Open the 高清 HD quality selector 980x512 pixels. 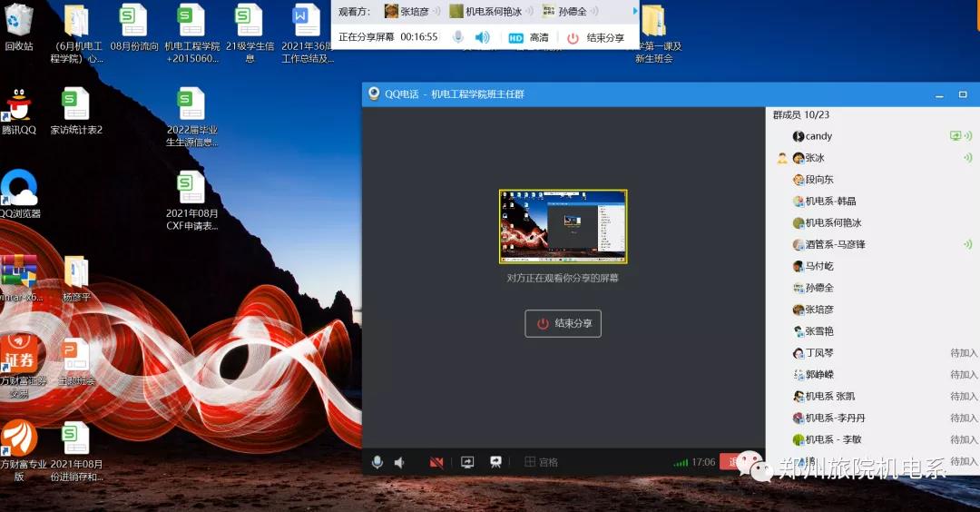coord(528,37)
